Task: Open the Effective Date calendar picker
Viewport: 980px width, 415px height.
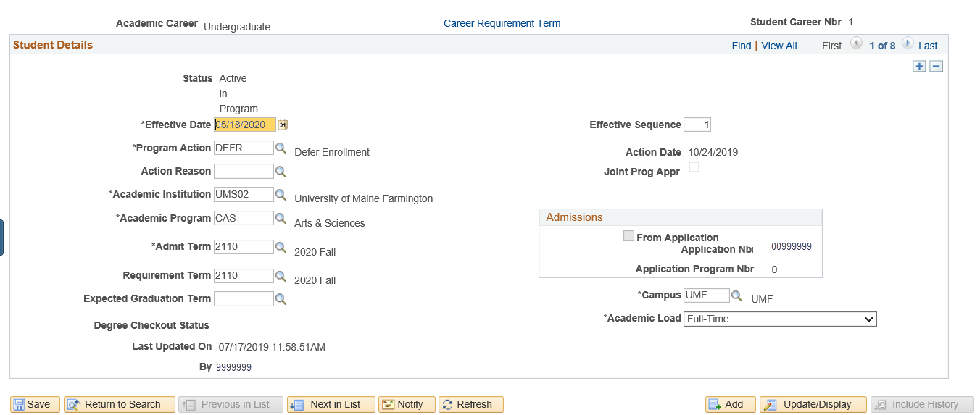Action: coord(283,125)
